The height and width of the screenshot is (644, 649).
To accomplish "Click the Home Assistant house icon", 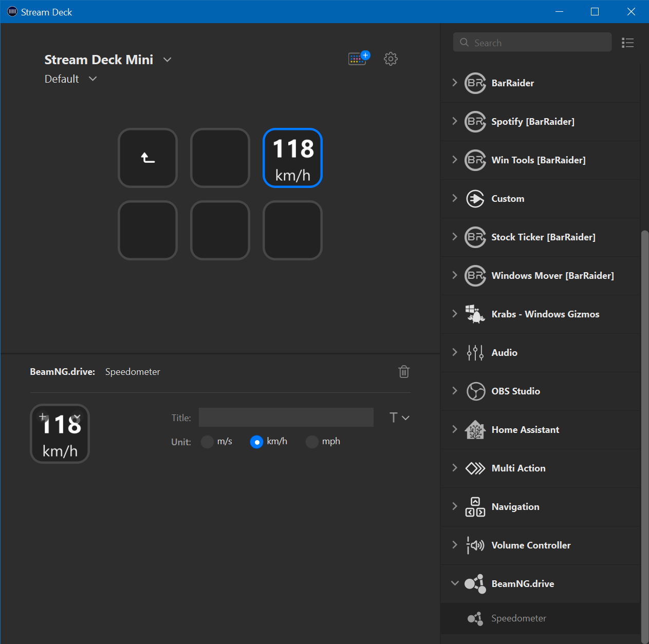I will coord(475,430).
